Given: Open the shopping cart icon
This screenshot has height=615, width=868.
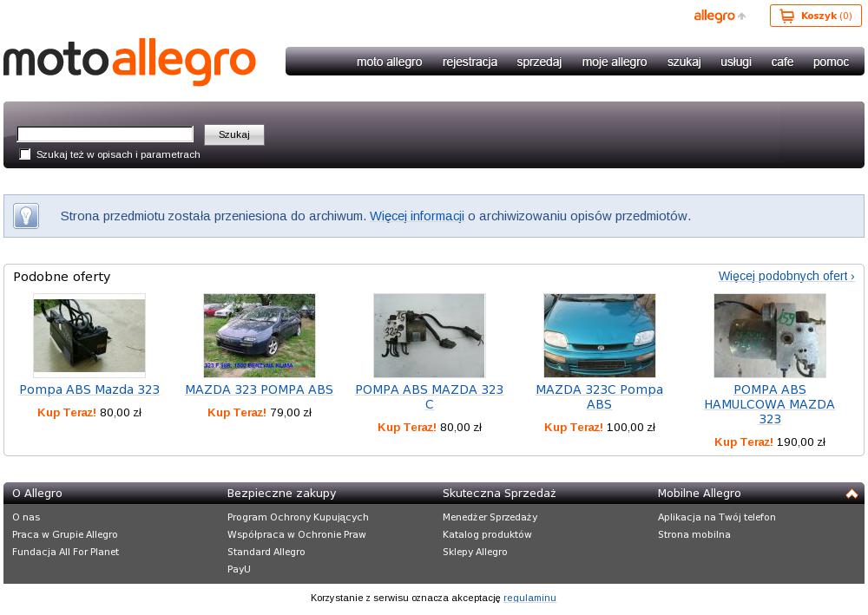Looking at the screenshot, I should pos(786,16).
